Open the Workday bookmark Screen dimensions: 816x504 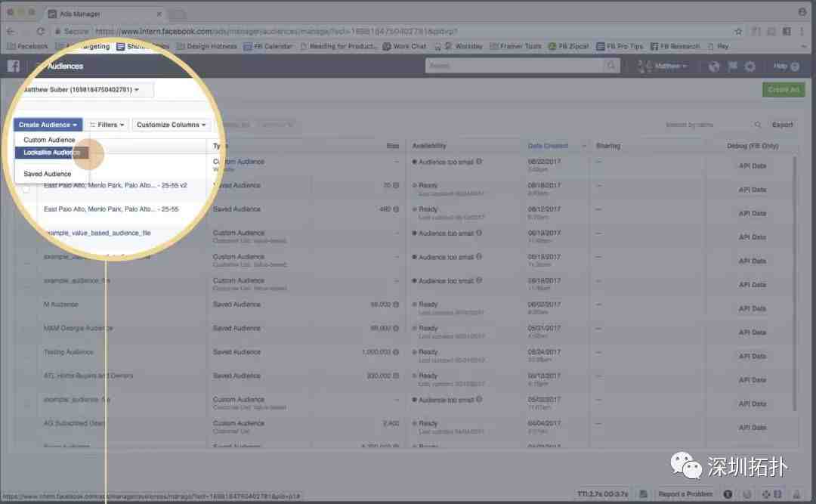tap(463, 46)
